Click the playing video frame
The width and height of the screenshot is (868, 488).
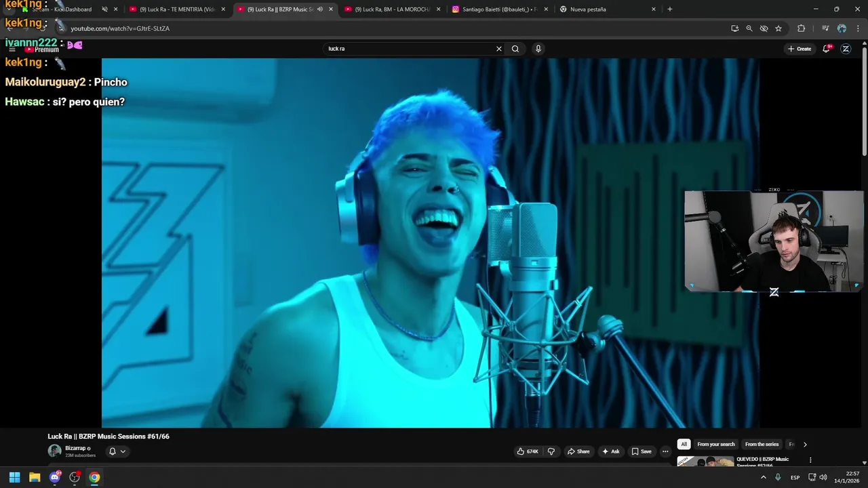(431, 243)
